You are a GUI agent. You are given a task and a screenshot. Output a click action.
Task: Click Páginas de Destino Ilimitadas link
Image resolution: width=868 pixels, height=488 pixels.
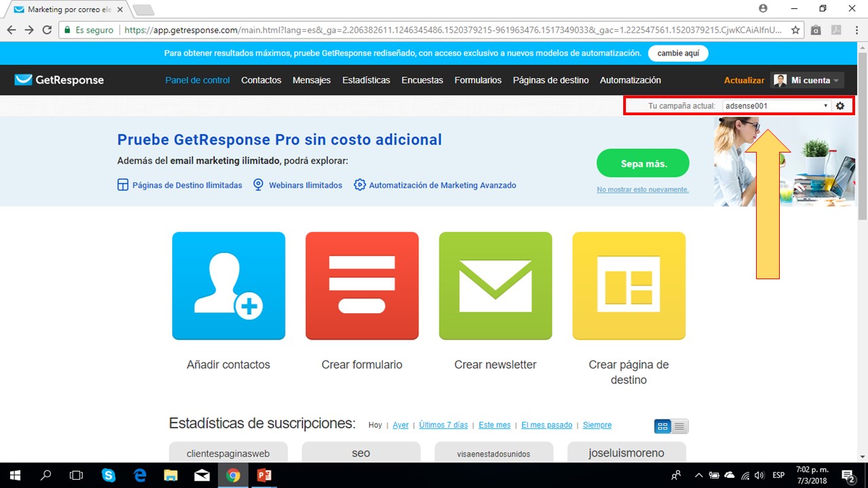tap(180, 185)
